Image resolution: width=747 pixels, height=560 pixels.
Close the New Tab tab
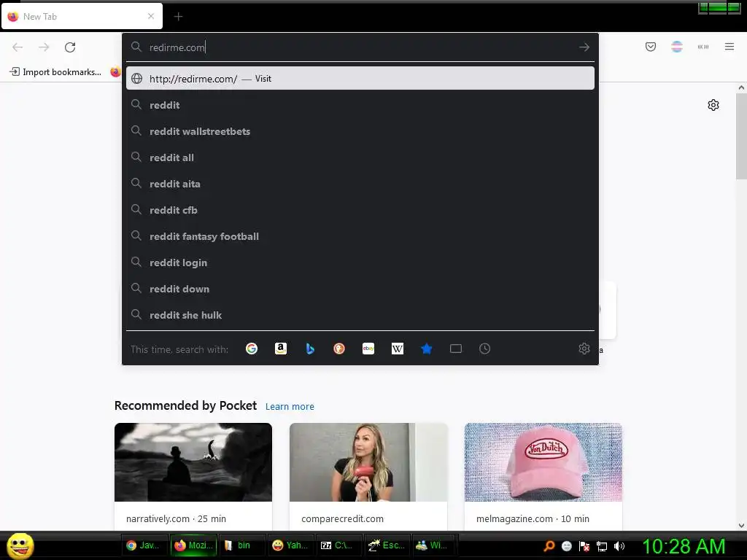coord(151,16)
